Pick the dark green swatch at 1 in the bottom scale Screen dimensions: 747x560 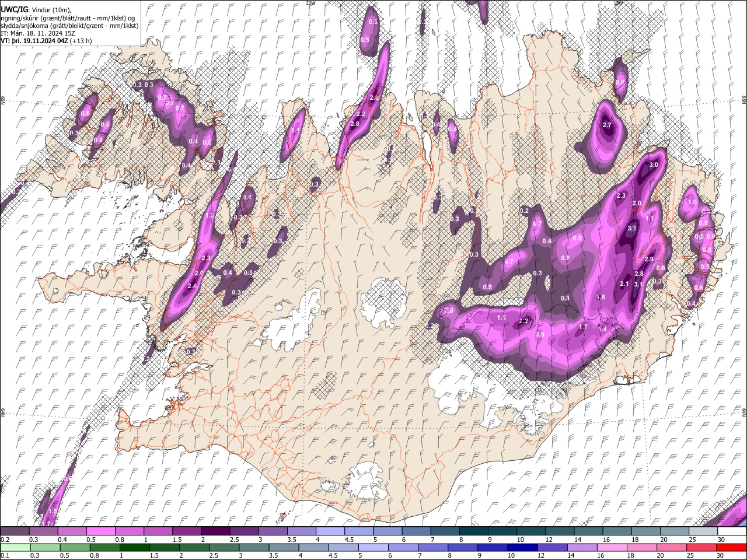134,547
